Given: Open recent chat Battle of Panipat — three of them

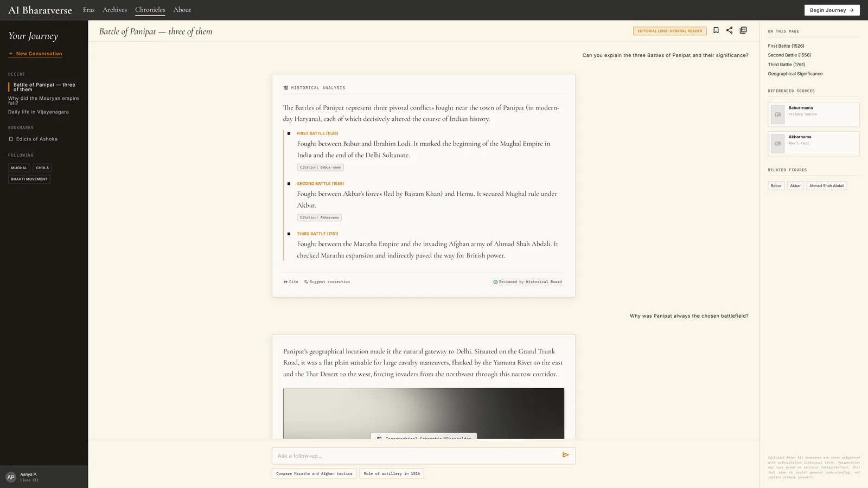Looking at the screenshot, I should [x=44, y=87].
